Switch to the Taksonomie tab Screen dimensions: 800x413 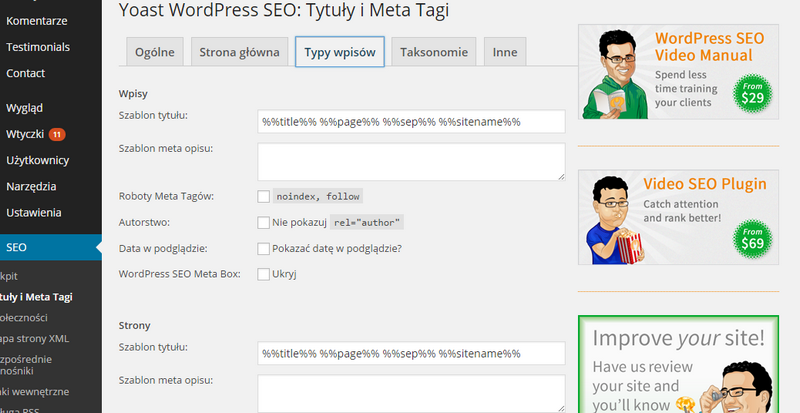coord(434,52)
